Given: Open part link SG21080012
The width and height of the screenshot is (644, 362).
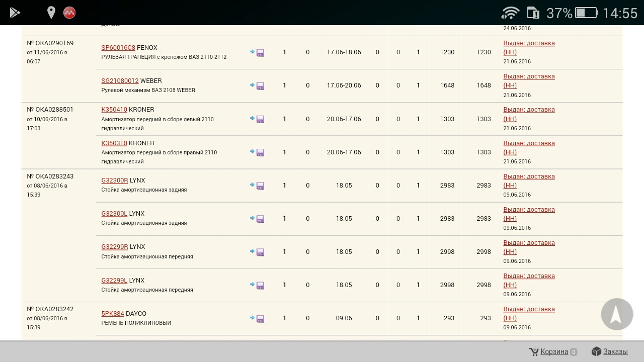Looking at the screenshot, I should (x=120, y=81).
